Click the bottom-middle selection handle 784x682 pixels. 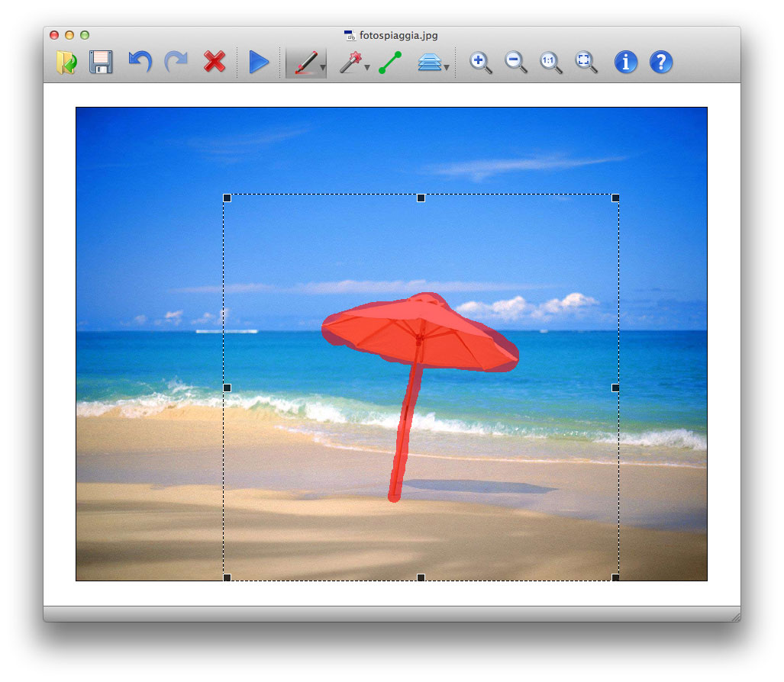pyautogui.click(x=421, y=577)
